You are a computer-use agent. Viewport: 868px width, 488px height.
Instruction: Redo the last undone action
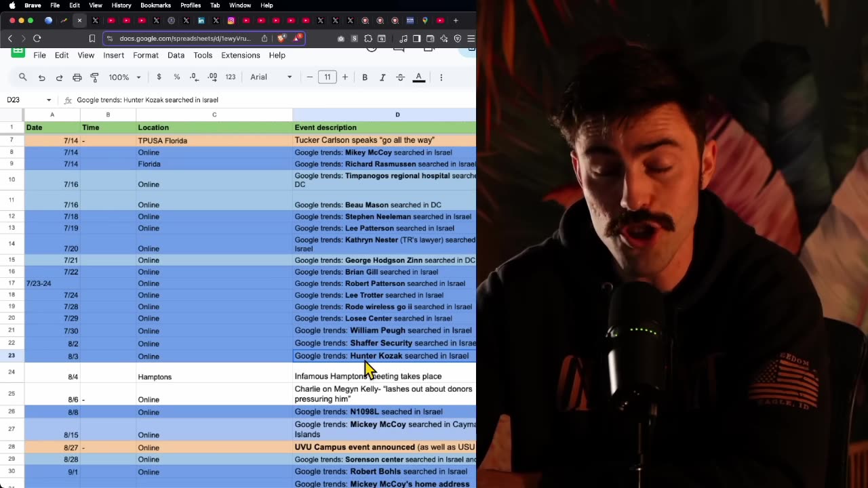tap(59, 77)
